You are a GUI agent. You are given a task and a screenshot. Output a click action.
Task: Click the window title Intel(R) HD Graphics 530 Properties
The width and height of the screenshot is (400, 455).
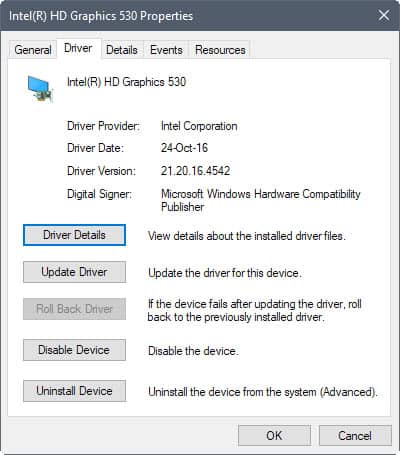(x=101, y=16)
